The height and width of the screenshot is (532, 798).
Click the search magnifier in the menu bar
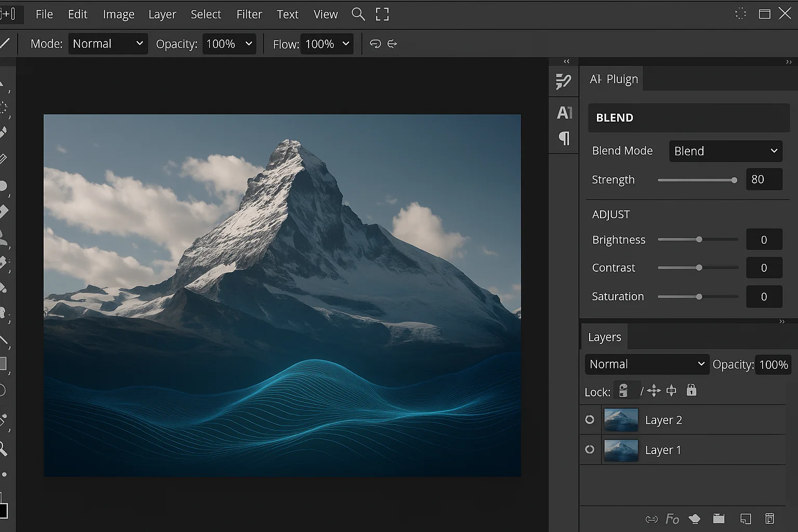click(x=358, y=14)
